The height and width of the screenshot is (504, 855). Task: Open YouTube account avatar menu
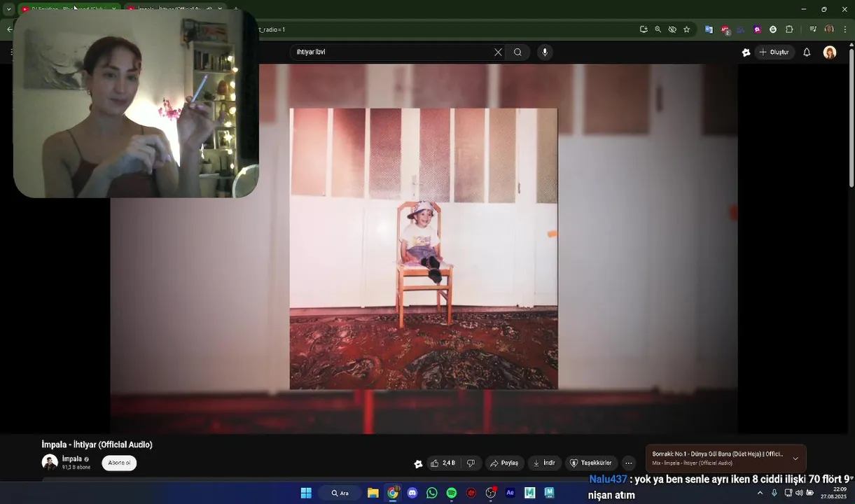[x=830, y=52]
